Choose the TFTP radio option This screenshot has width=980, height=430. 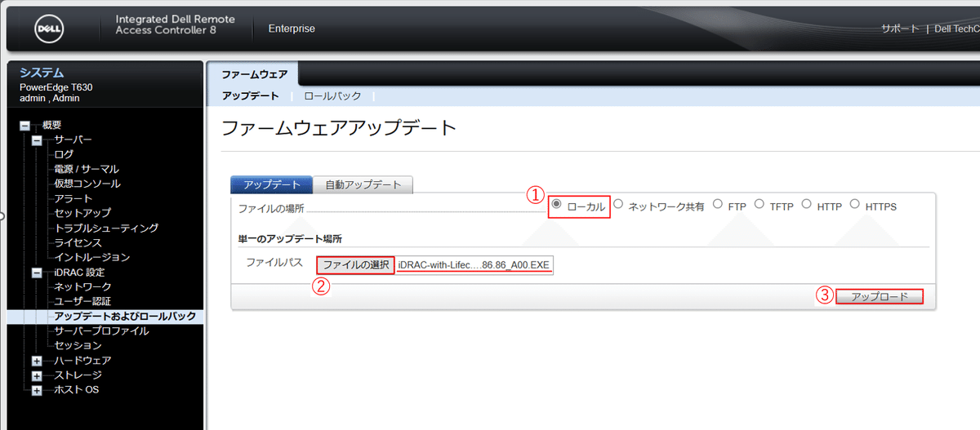(x=759, y=205)
